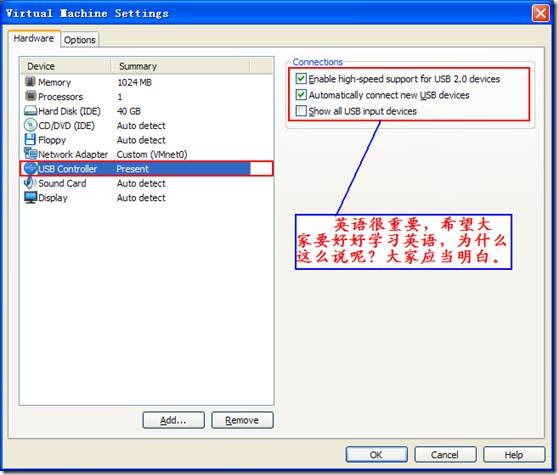Viewport: 558px width, 475px height.
Task: Select the Display row label
Action: [53, 198]
